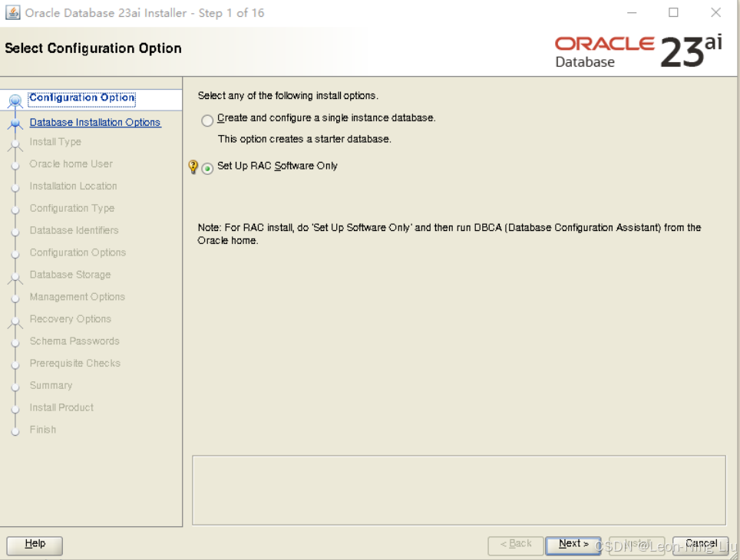Image resolution: width=740 pixels, height=560 pixels.
Task: Click Oracle home User step
Action: coord(71,163)
